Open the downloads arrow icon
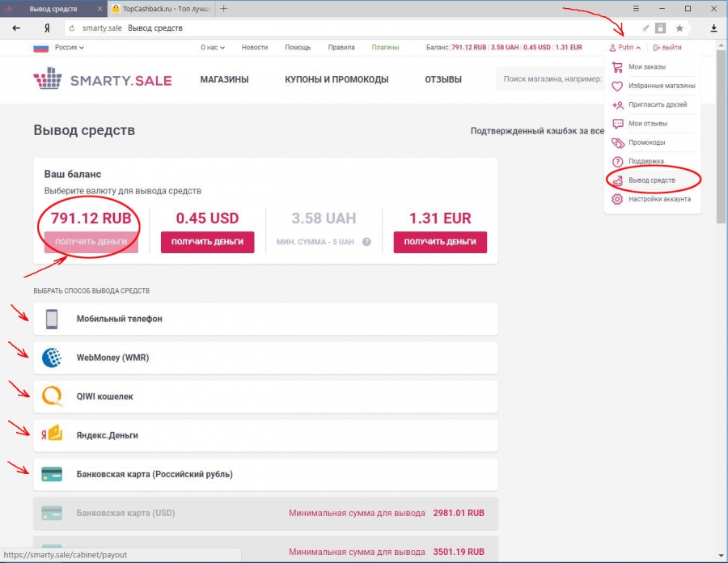 [713, 28]
